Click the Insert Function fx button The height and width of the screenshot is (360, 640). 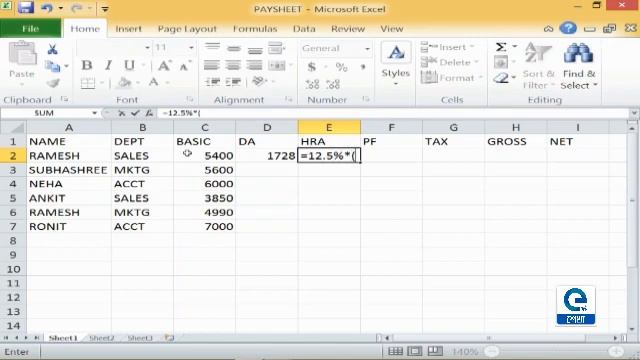pyautogui.click(x=149, y=113)
